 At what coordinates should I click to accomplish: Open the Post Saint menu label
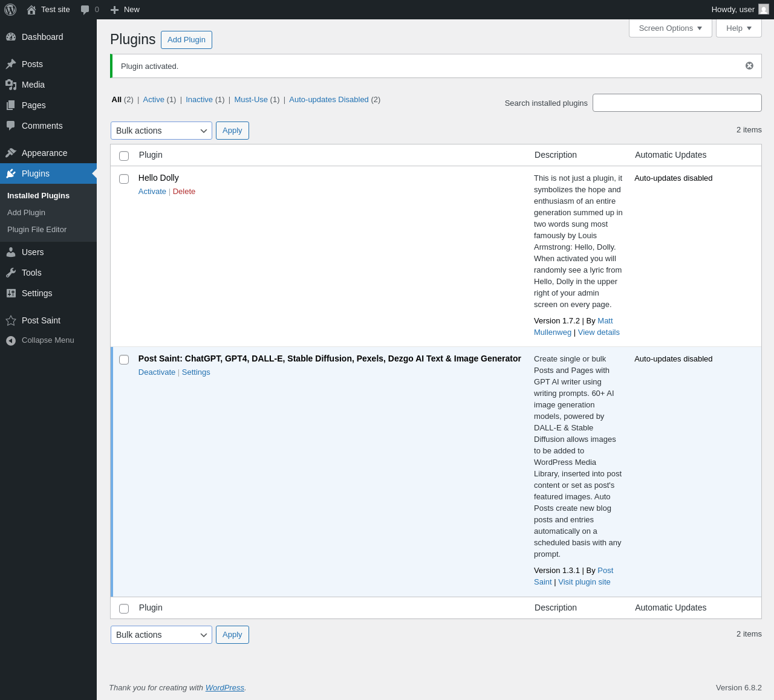click(x=41, y=320)
